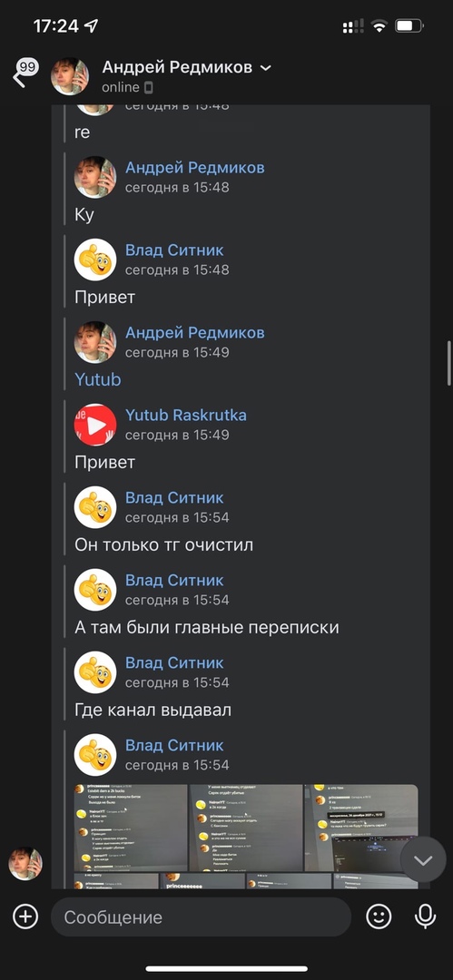Focus the Сообщение input field
The image size is (453, 980).
201,916
